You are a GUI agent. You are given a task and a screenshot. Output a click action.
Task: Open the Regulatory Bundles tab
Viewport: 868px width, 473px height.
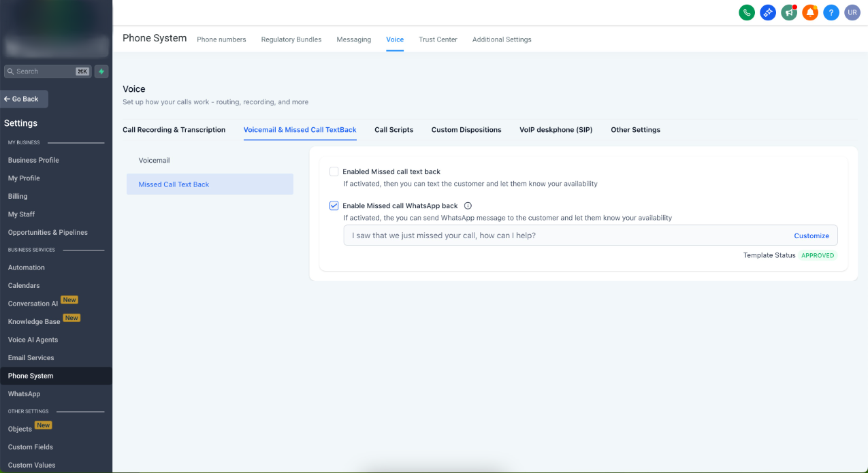(291, 39)
